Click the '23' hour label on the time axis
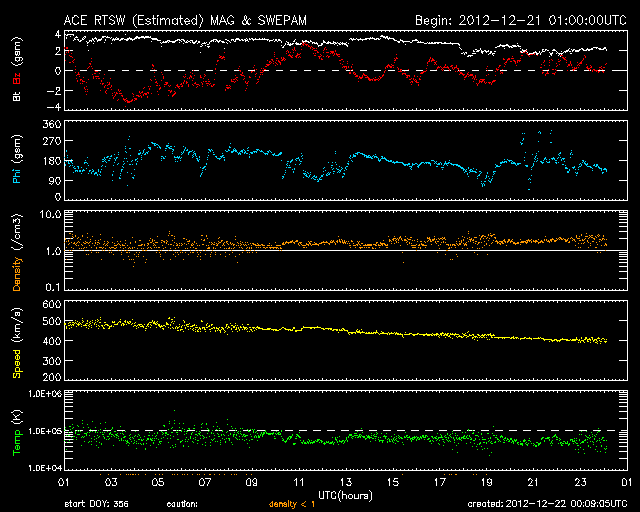 coord(580,482)
